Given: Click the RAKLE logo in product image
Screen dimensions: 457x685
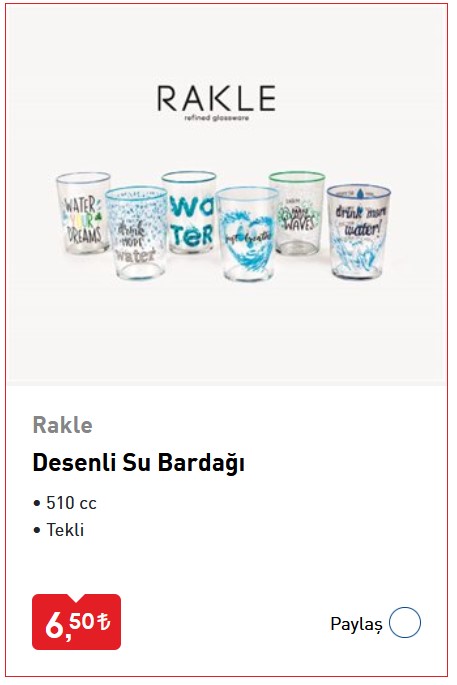Looking at the screenshot, I should tap(216, 98).
